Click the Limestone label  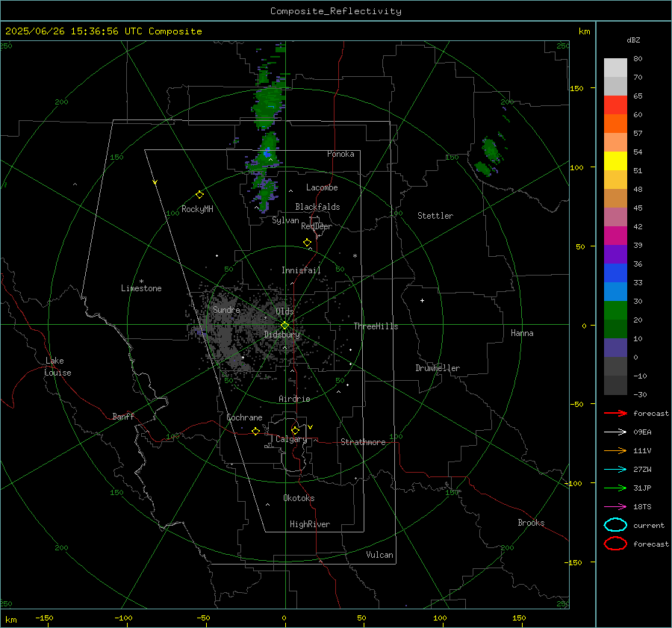coord(141,288)
